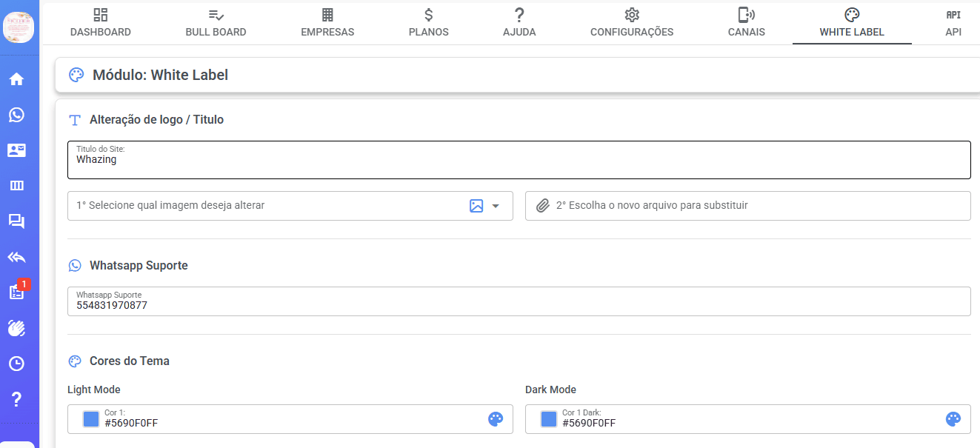Open the task list icon with badge

coord(16,292)
